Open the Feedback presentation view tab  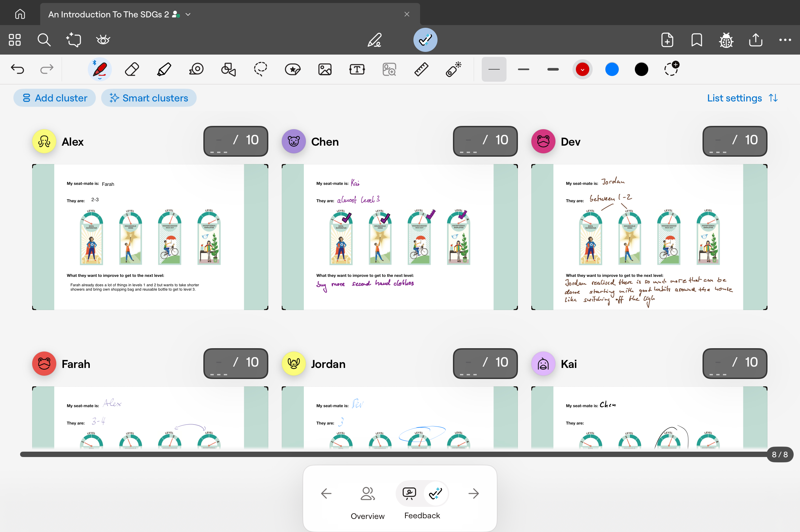click(x=409, y=493)
